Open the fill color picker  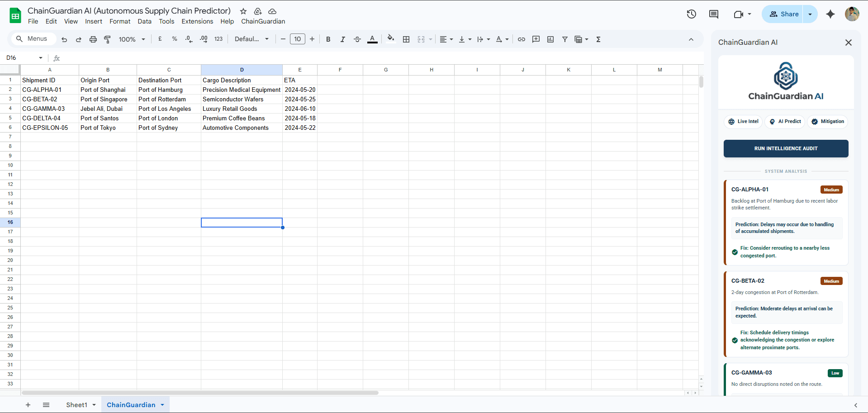(x=391, y=39)
